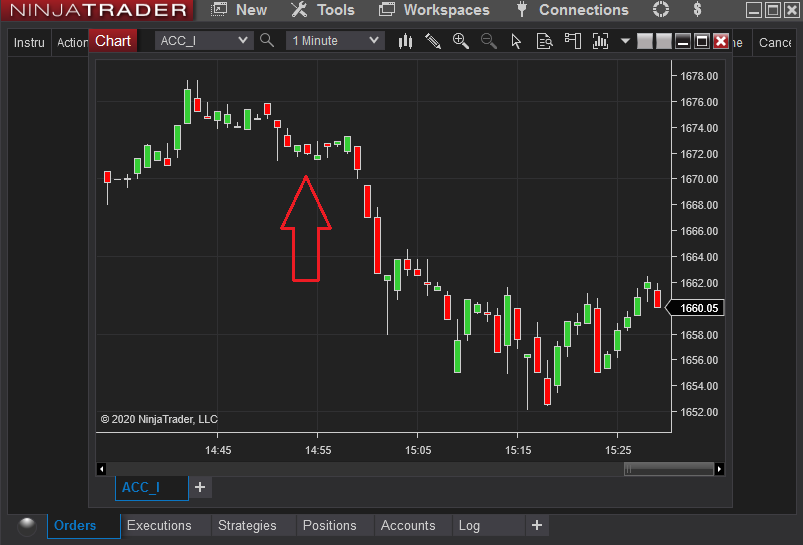
Task: Click the dollar sign icon
Action: pos(697,9)
